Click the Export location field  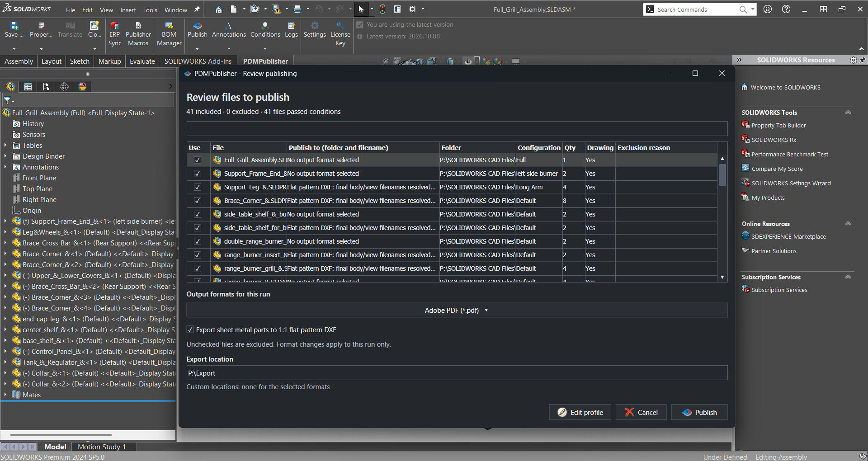coord(457,373)
